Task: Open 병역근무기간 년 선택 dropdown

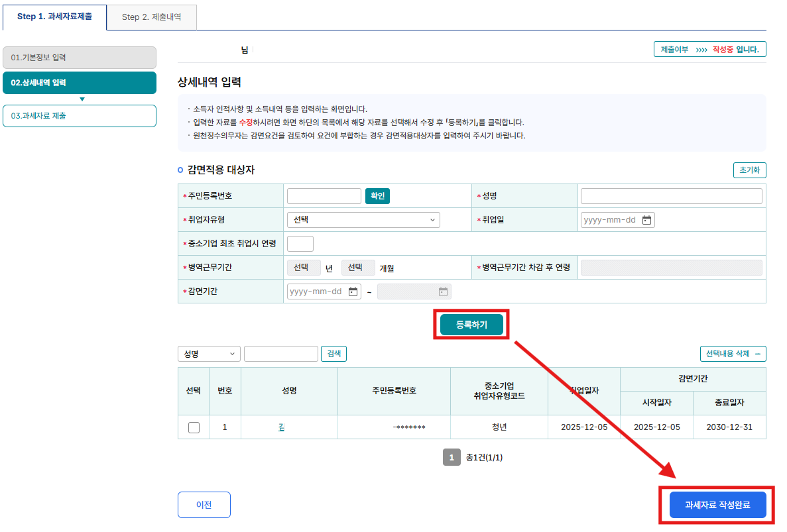Action: coord(304,268)
